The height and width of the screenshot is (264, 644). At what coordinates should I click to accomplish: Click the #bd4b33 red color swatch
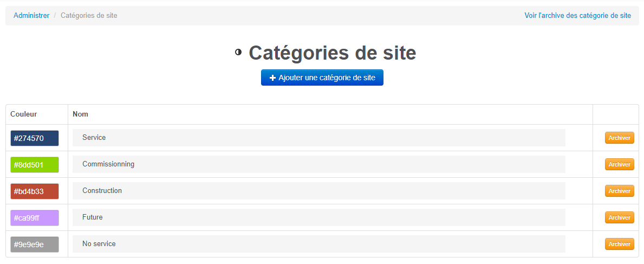[x=35, y=191]
